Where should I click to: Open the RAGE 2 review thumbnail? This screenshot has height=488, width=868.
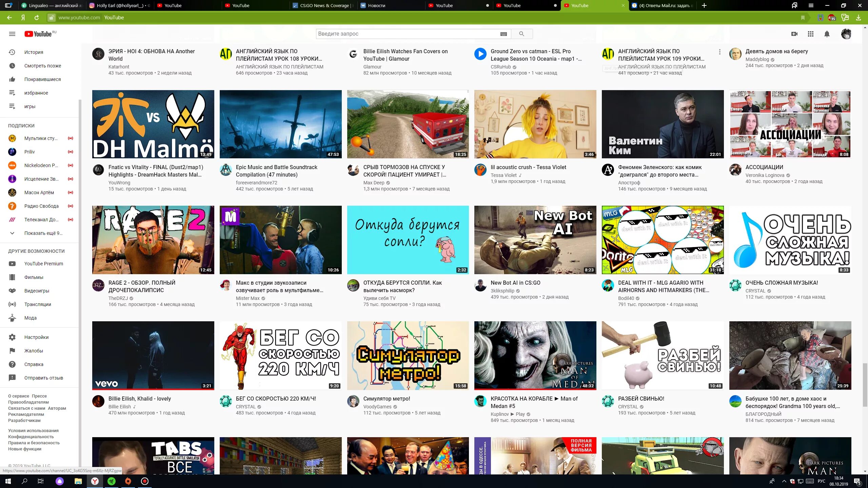[x=153, y=240]
